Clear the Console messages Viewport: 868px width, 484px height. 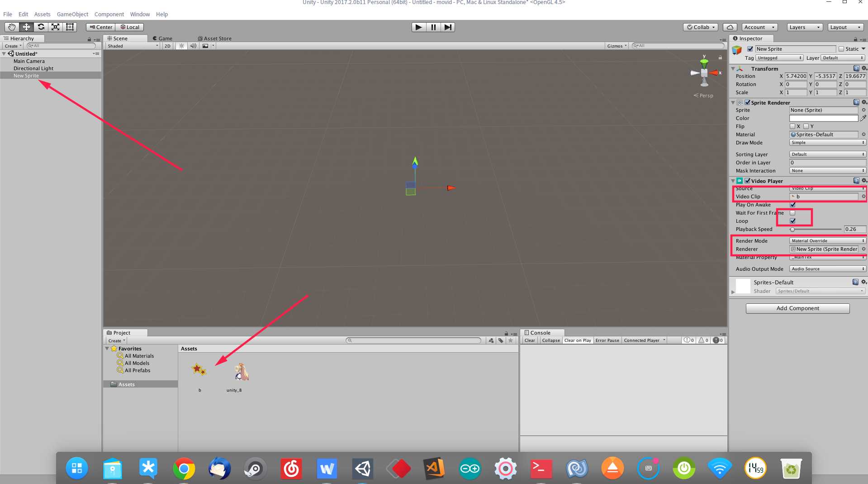point(530,340)
